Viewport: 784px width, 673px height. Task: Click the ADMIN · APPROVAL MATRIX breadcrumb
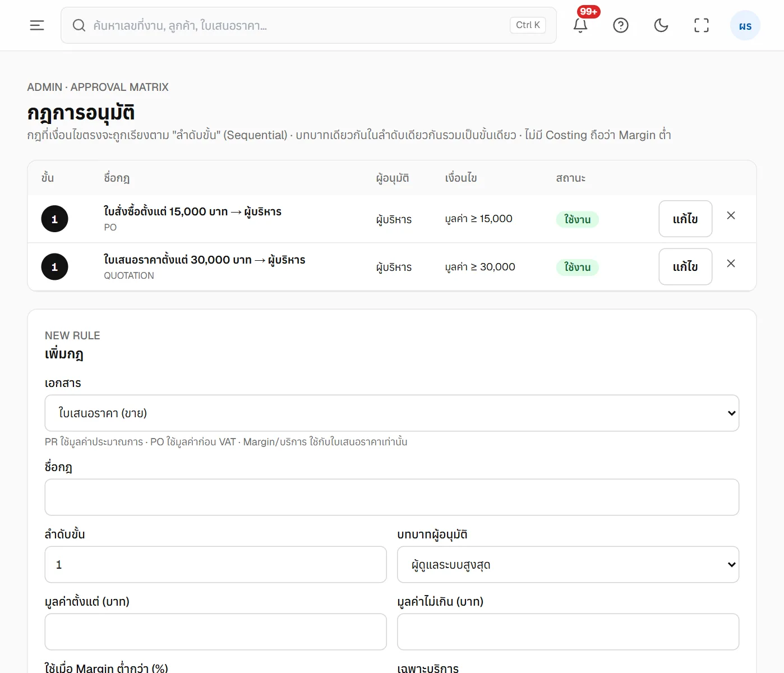(98, 87)
